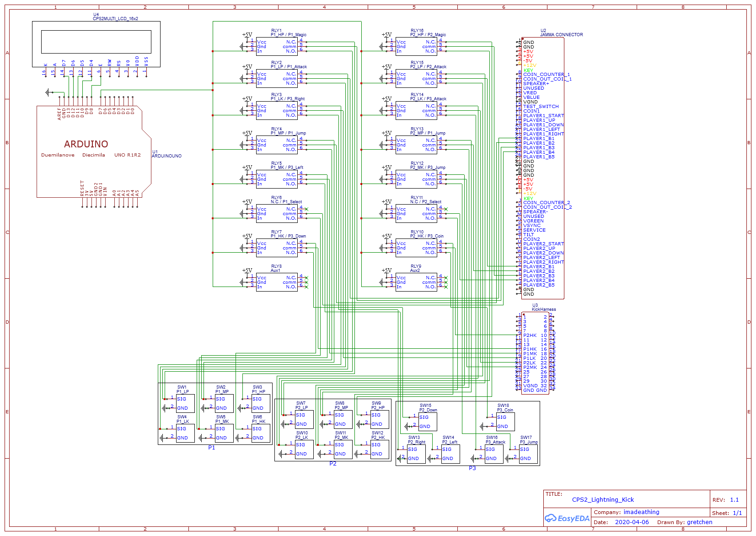Click the P2HK pin on KickHarness
The width and height of the screenshot is (756, 536).
coord(530,336)
